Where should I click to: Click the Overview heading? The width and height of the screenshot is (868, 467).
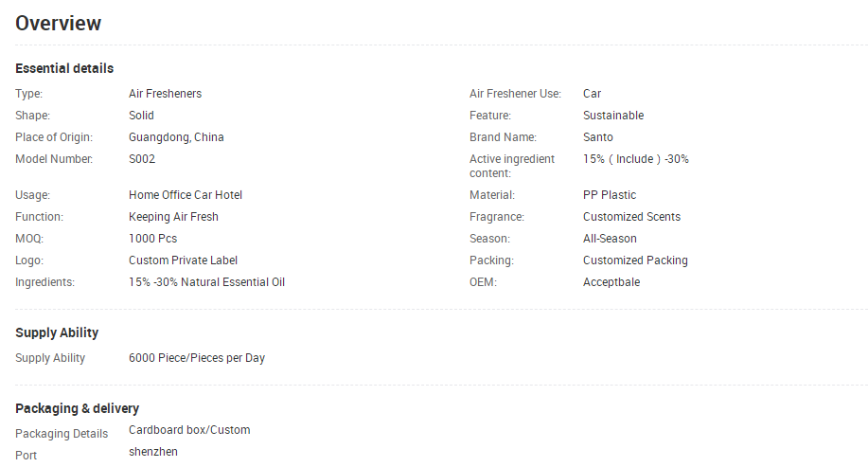(x=59, y=24)
